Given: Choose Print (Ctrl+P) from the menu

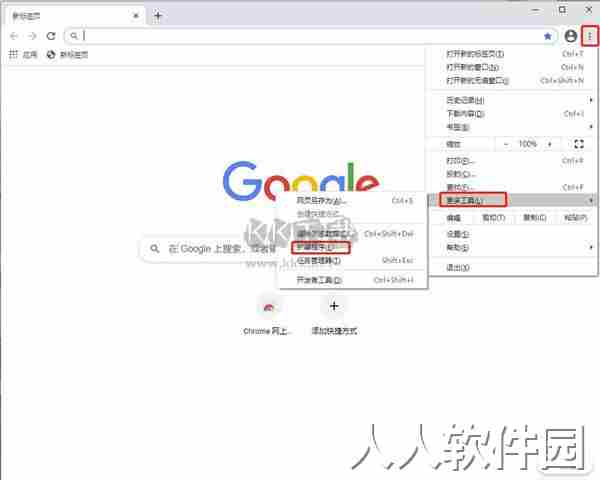Looking at the screenshot, I should (513, 161).
